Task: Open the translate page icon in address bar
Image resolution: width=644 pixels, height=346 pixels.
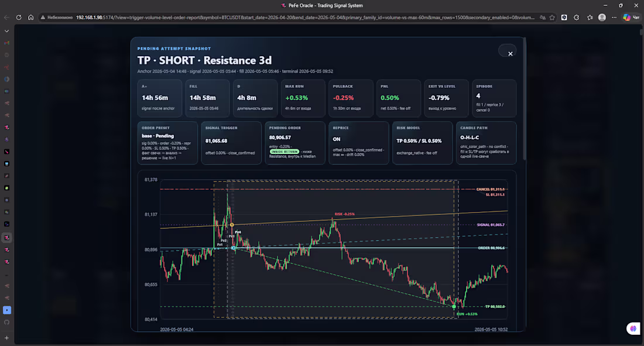Action: point(543,18)
